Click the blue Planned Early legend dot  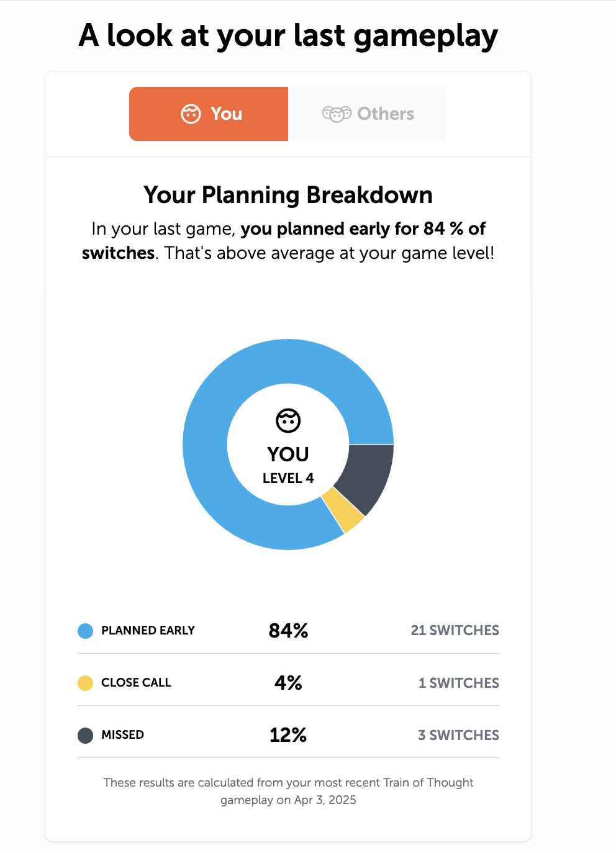pyautogui.click(x=86, y=631)
